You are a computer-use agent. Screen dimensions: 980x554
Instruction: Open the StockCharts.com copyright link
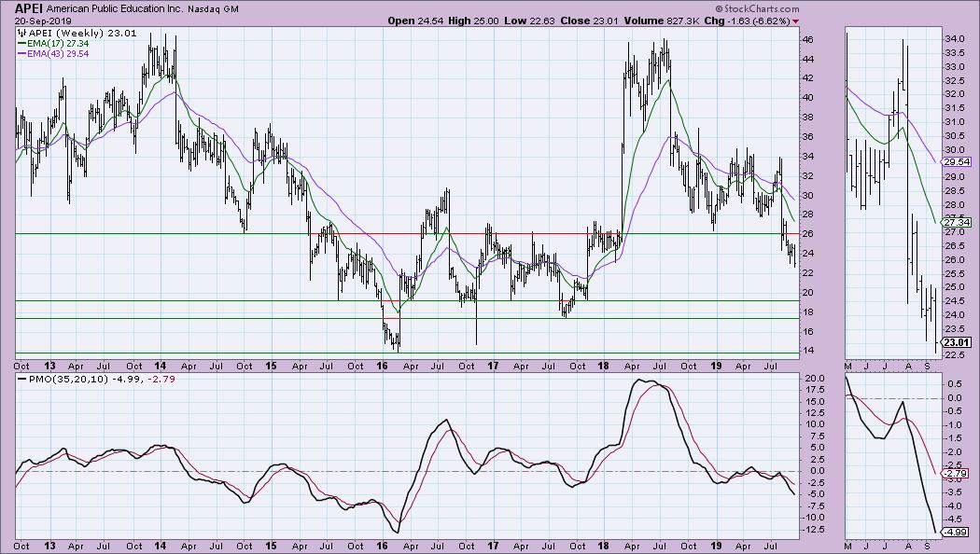[757, 8]
